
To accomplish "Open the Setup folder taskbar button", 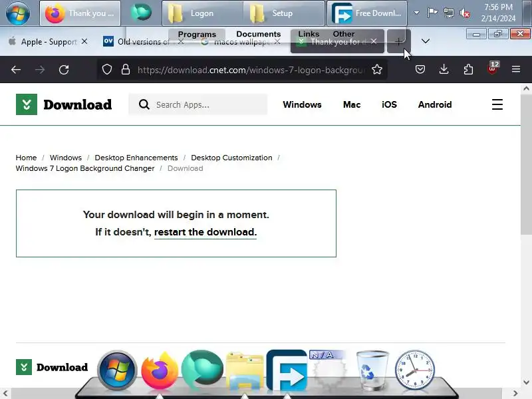I will [x=284, y=13].
